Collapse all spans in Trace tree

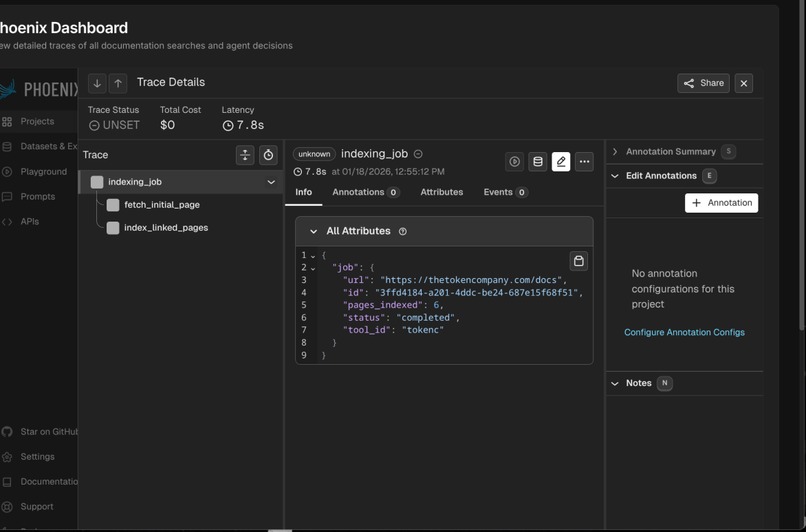pyautogui.click(x=245, y=155)
